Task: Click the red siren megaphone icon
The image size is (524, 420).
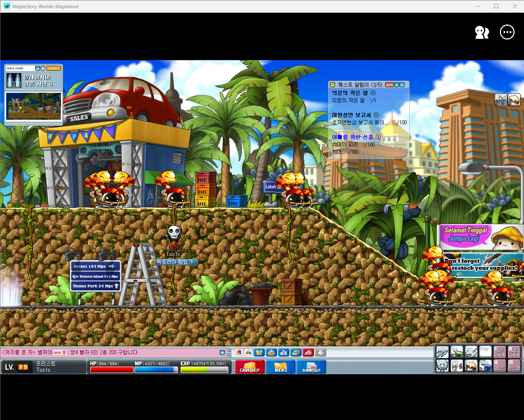Action: pos(239,353)
